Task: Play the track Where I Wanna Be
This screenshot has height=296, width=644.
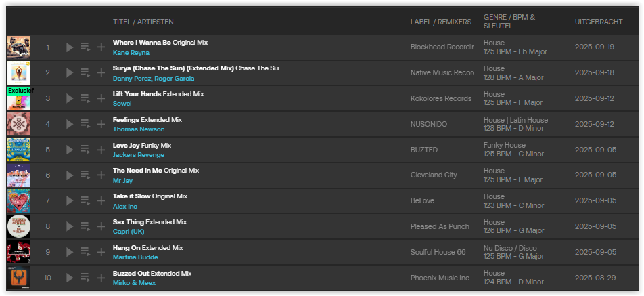Action: [x=70, y=47]
